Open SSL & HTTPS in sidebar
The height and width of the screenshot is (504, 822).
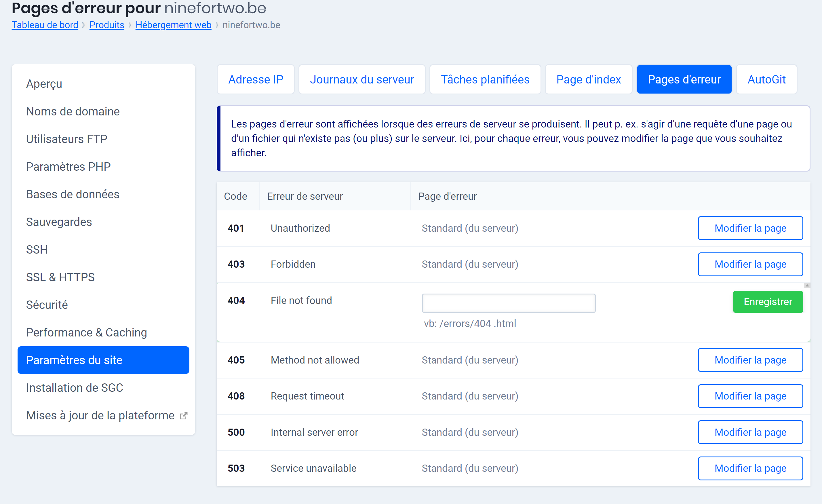point(60,277)
